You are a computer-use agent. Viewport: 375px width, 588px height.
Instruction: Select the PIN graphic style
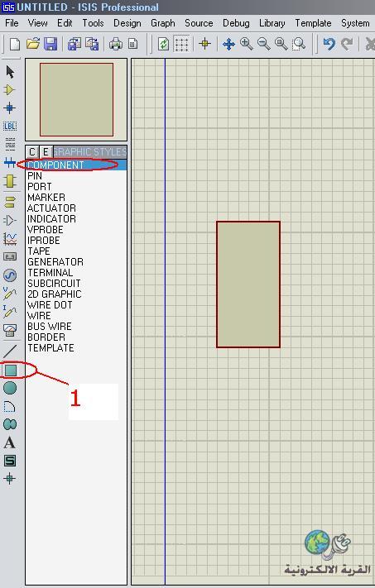tap(76, 176)
